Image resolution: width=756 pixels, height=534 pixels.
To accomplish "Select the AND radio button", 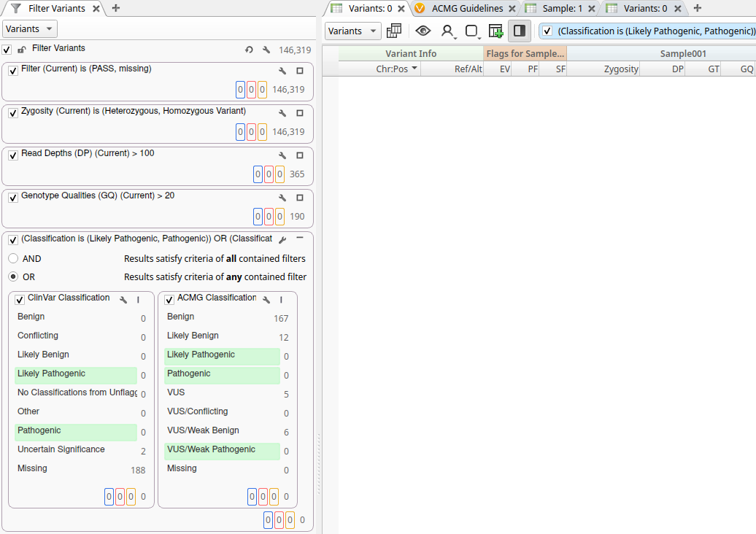I will (13, 259).
